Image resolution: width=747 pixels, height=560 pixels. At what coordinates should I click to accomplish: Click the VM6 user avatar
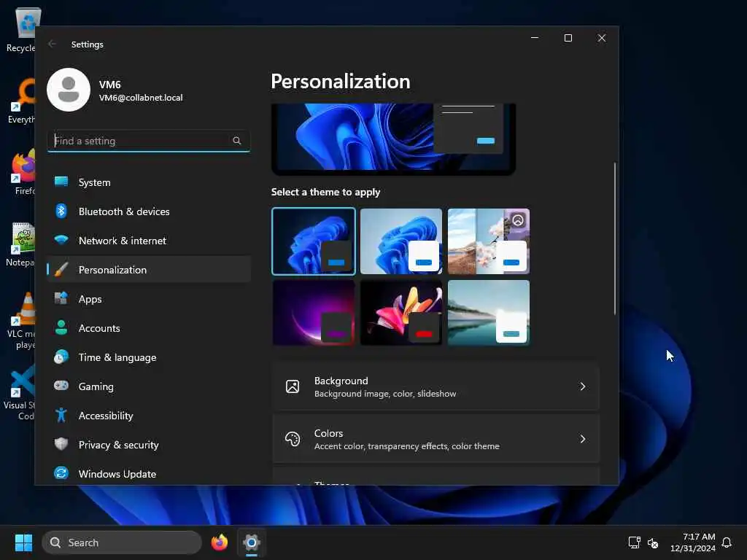pyautogui.click(x=69, y=90)
